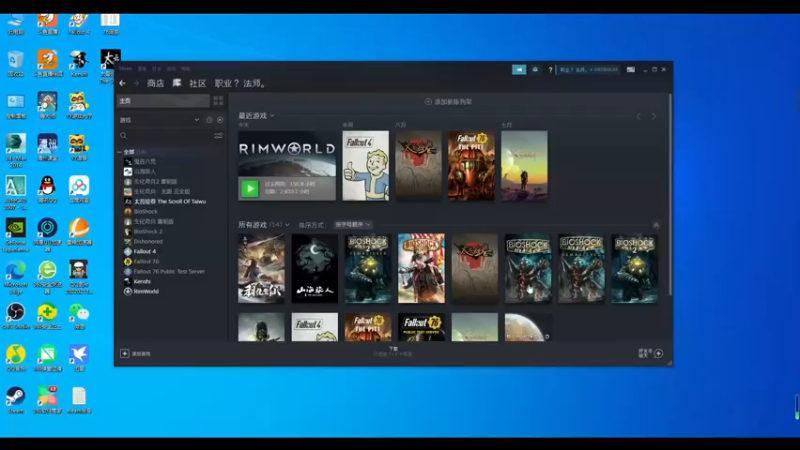Screen dimensions: 800x450
Task: Open the 商店 (Store) tab
Action: click(x=156, y=83)
